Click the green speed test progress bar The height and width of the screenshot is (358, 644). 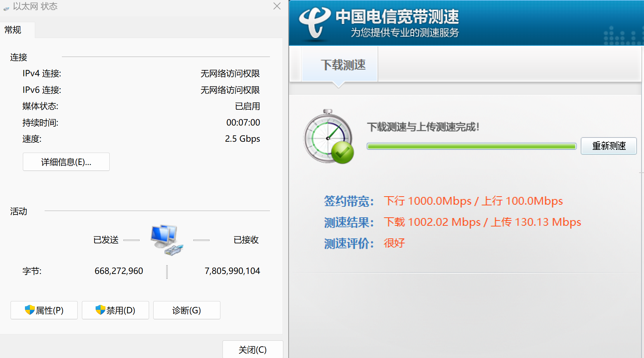(471, 146)
